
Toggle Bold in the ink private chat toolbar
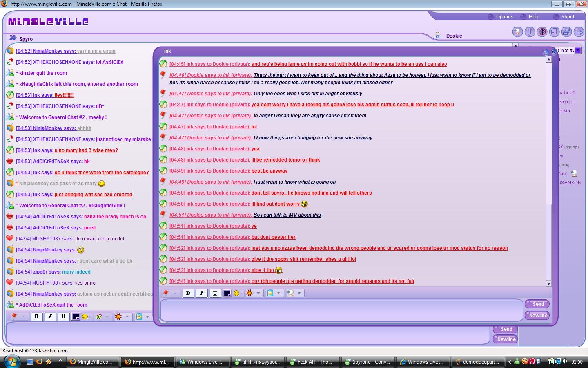pyautogui.click(x=188, y=293)
